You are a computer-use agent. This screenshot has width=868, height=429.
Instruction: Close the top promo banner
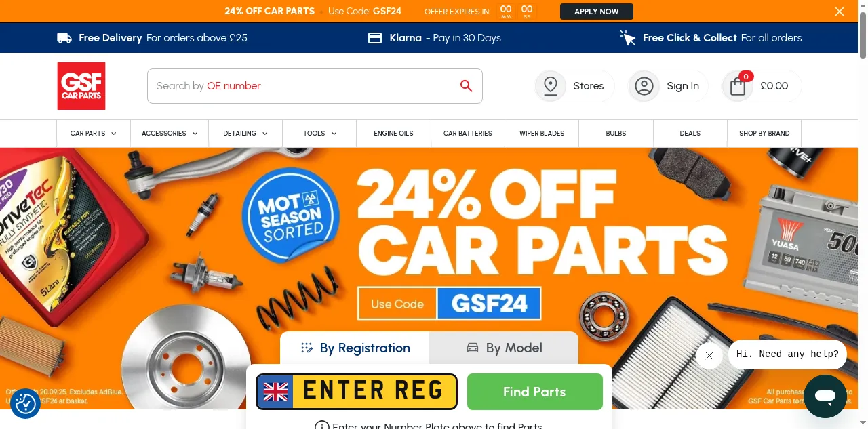pyautogui.click(x=840, y=12)
